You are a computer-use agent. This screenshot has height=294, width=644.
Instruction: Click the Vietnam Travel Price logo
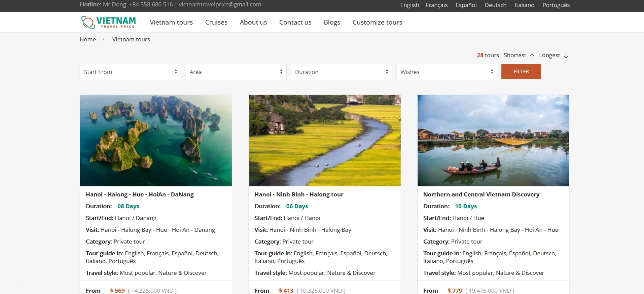[x=108, y=22]
